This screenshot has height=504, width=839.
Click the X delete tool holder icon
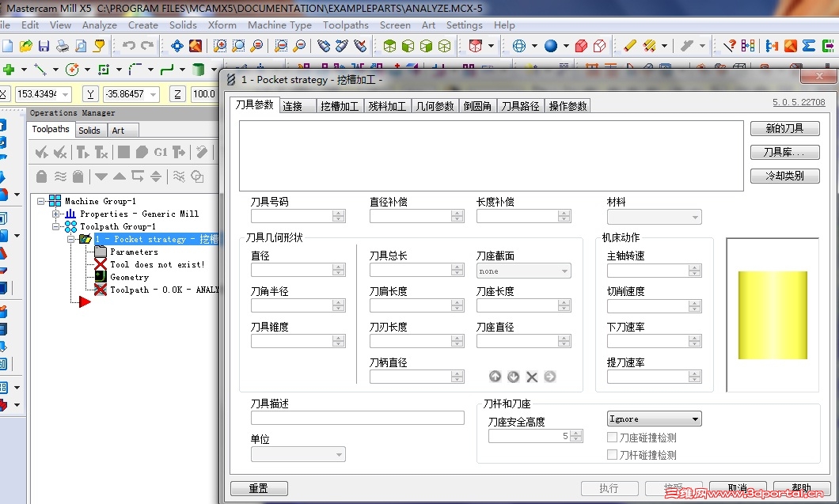tap(532, 377)
